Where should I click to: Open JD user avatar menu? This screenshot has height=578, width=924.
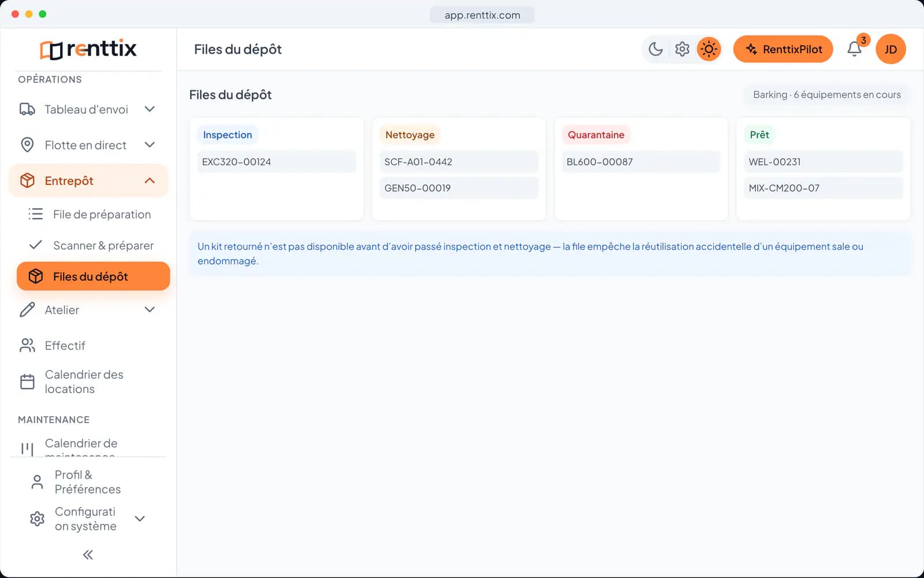tap(891, 49)
